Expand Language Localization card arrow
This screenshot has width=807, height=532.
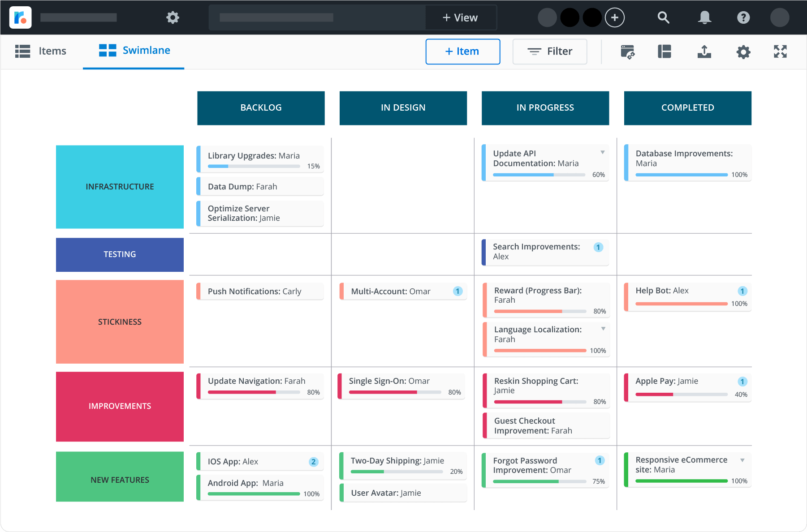click(603, 329)
